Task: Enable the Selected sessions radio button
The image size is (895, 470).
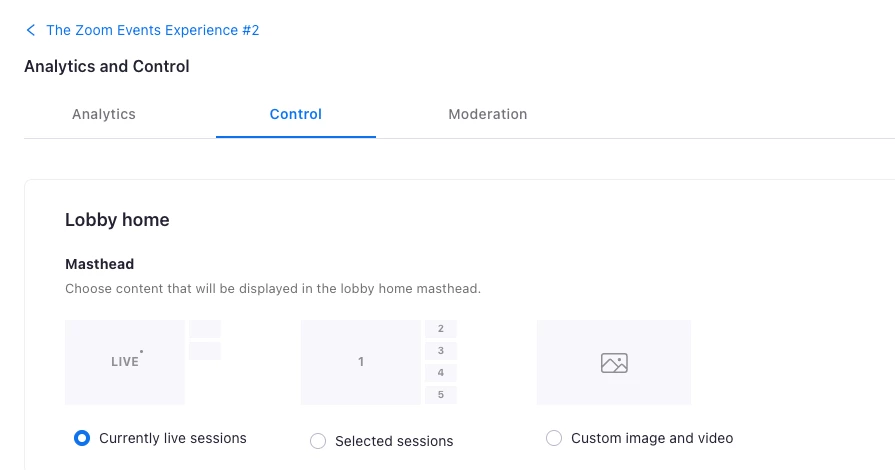Action: 318,441
